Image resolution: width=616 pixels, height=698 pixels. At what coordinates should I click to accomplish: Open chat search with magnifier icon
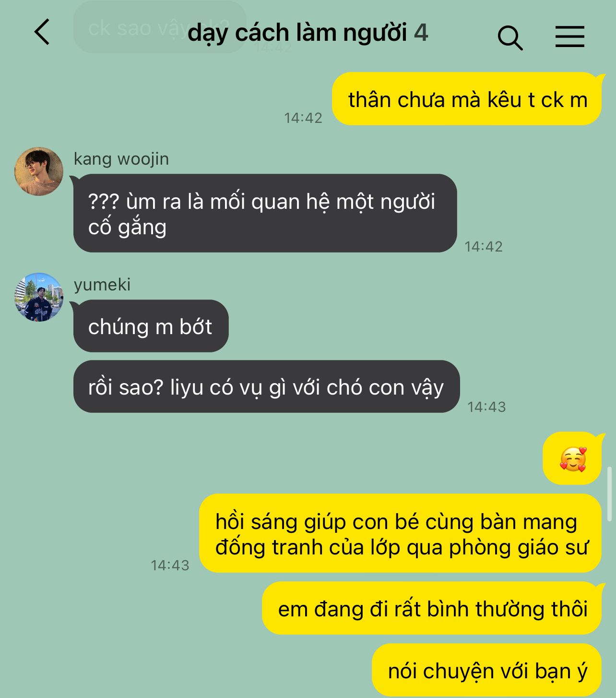(x=510, y=37)
